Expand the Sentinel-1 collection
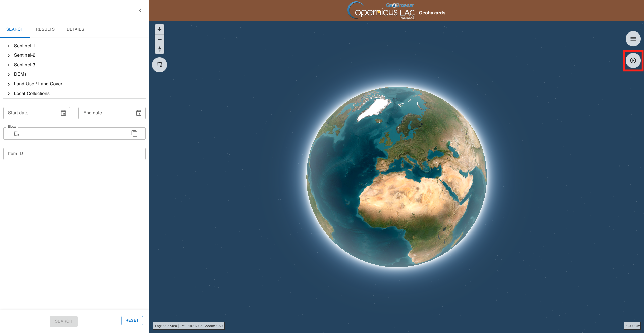Screen dimensions: 644x333 9,46
